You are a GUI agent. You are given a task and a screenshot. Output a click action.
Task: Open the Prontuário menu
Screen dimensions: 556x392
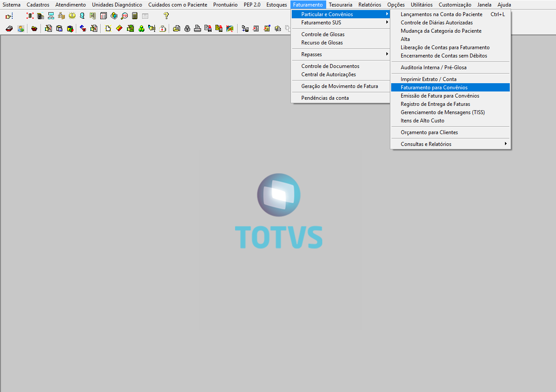(x=225, y=5)
